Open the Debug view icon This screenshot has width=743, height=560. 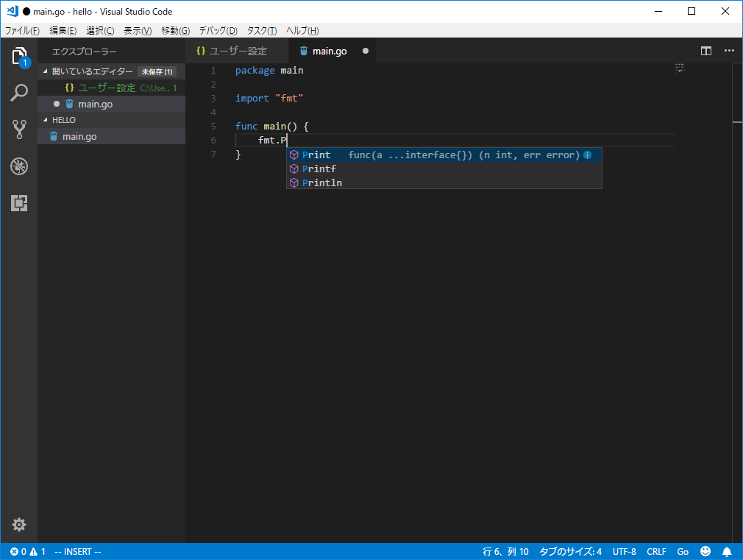[x=19, y=166]
